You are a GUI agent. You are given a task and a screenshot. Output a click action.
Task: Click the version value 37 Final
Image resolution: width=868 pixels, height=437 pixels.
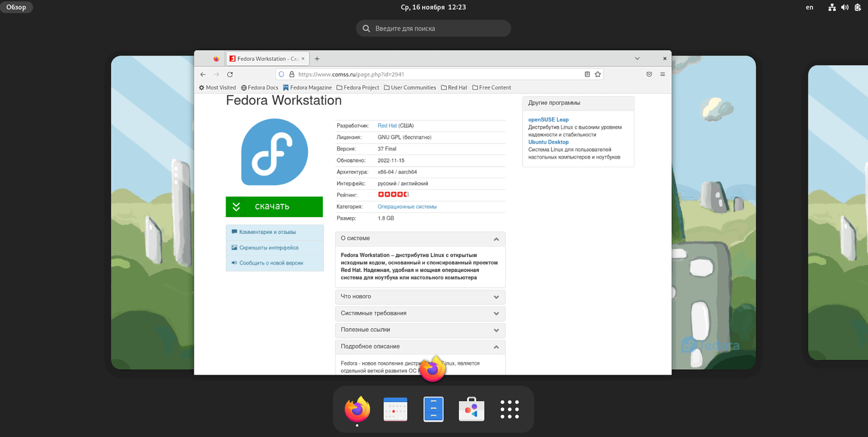point(387,149)
